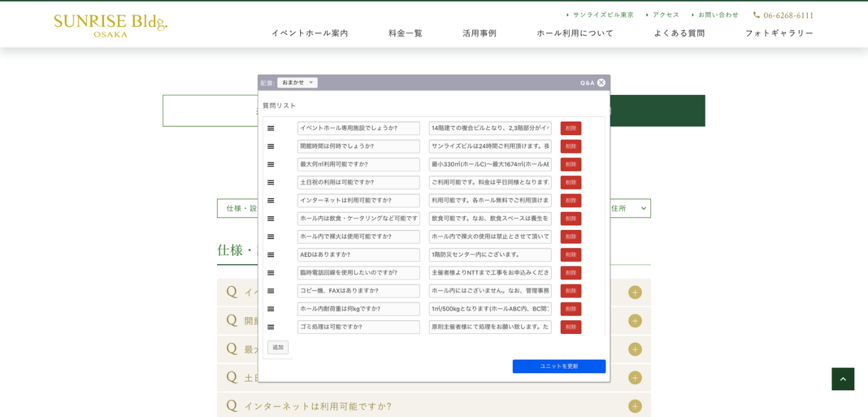This screenshot has height=417, width=868.
Task: Click the SUNRISE Bldg. OSAKA logo
Action: (x=110, y=25)
